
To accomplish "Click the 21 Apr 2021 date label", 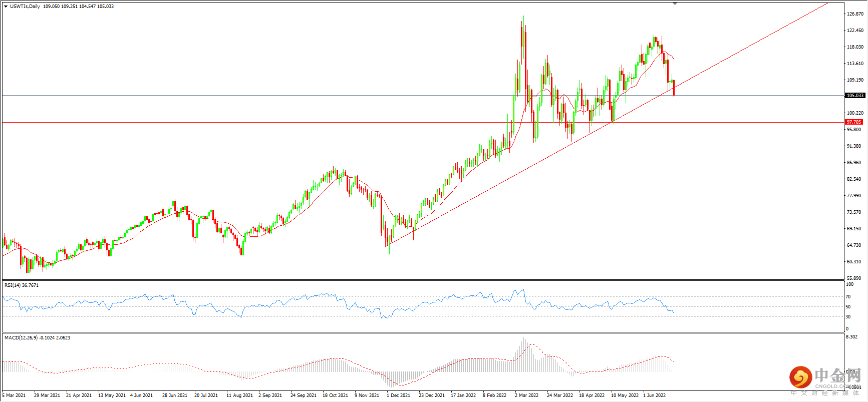I will pos(79,395).
